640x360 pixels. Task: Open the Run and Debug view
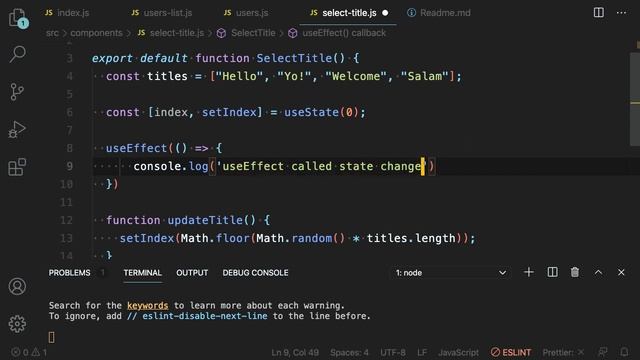(17, 129)
